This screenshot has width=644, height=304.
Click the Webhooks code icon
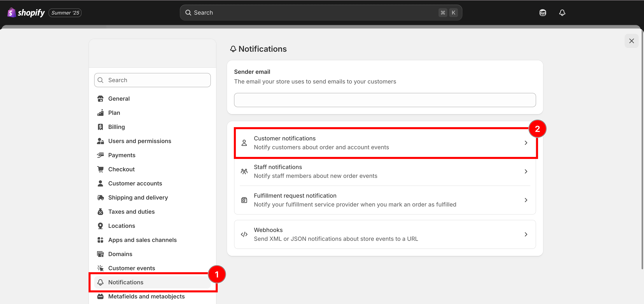[244, 234]
